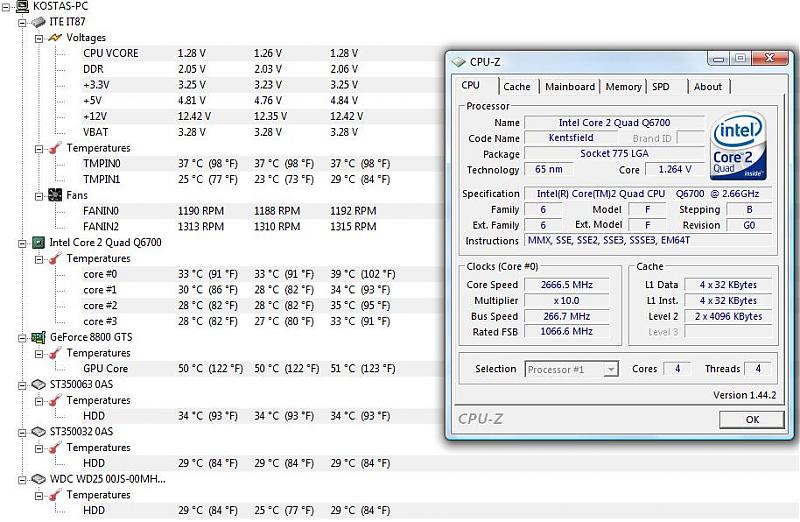Click the ST350032 0AS drive icon
800x522 pixels.
point(38,432)
